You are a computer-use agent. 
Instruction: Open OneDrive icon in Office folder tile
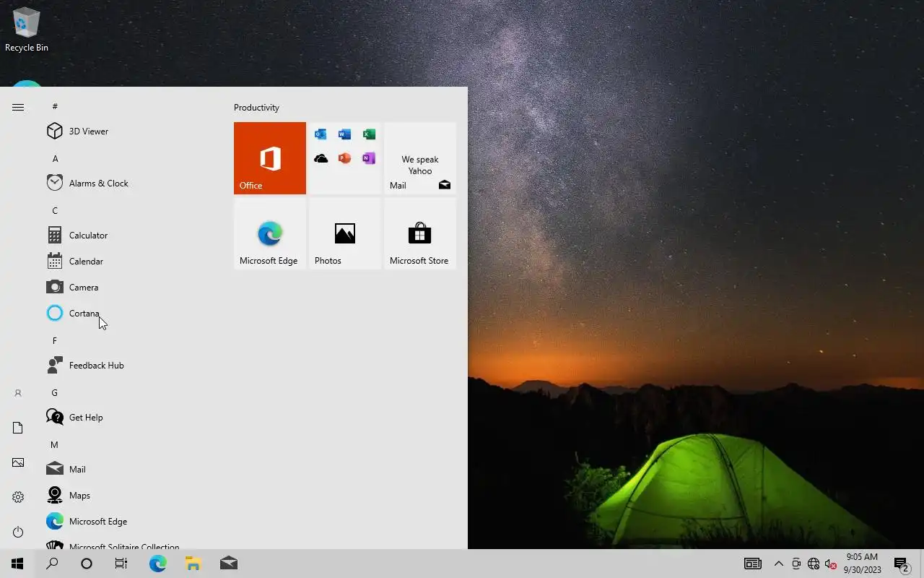tap(321, 158)
